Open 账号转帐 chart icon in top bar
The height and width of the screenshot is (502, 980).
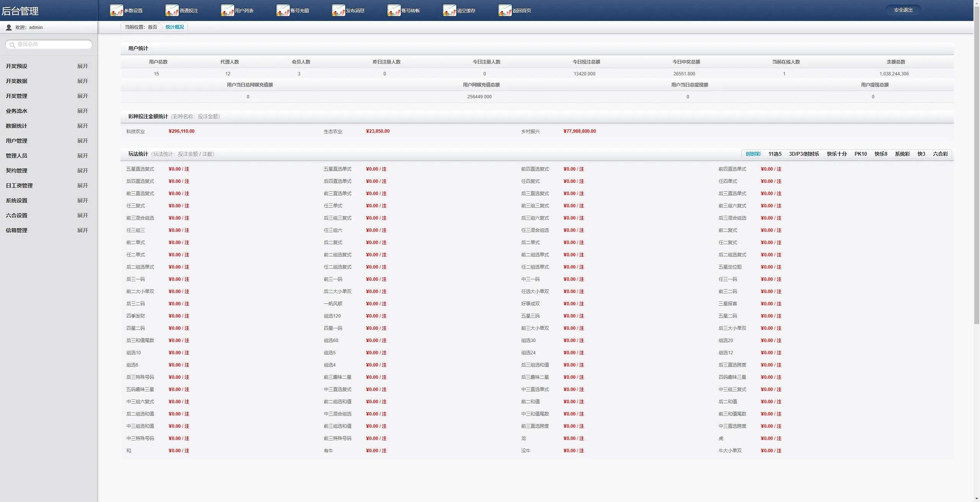pos(394,10)
